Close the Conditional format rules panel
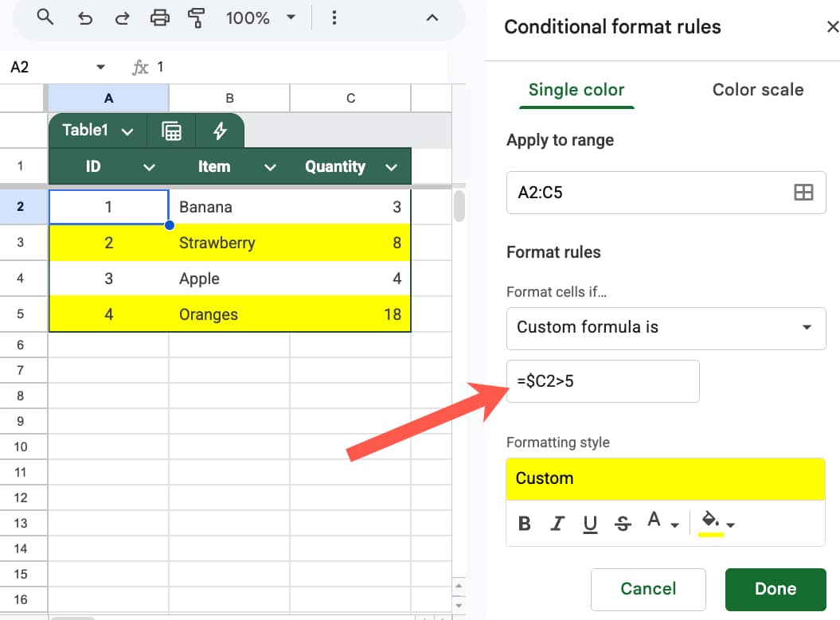The height and width of the screenshot is (620, 840). [832, 26]
